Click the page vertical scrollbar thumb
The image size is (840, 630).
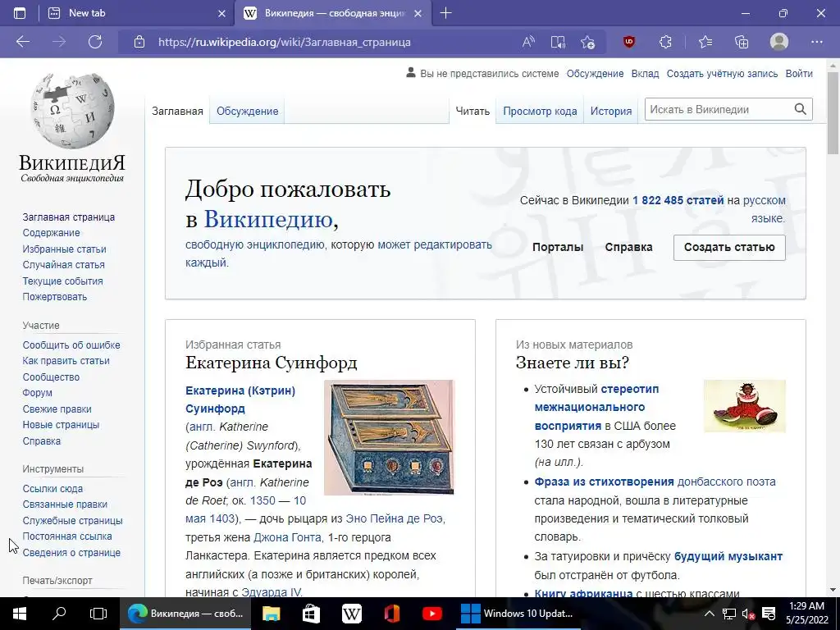point(833,112)
